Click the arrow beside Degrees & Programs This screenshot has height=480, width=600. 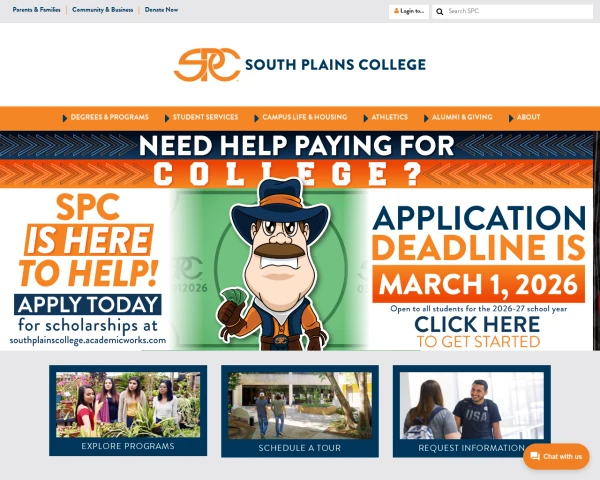(x=65, y=118)
